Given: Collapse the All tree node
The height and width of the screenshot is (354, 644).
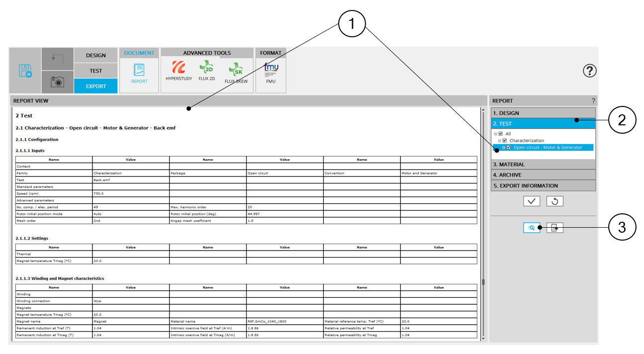Looking at the screenshot, I should 495,134.
